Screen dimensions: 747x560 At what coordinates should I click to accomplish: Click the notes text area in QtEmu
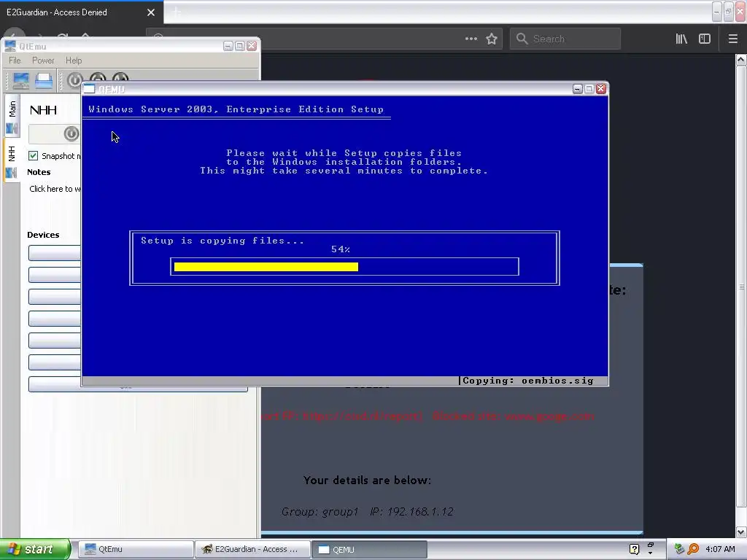[x=55, y=189]
